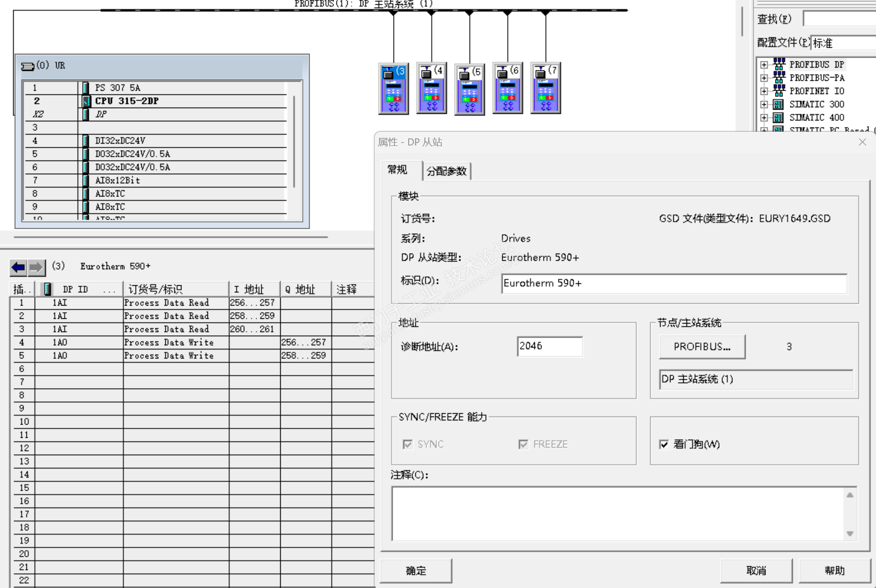Click the PROFIBUS(1) DP master system line

coord(364,10)
